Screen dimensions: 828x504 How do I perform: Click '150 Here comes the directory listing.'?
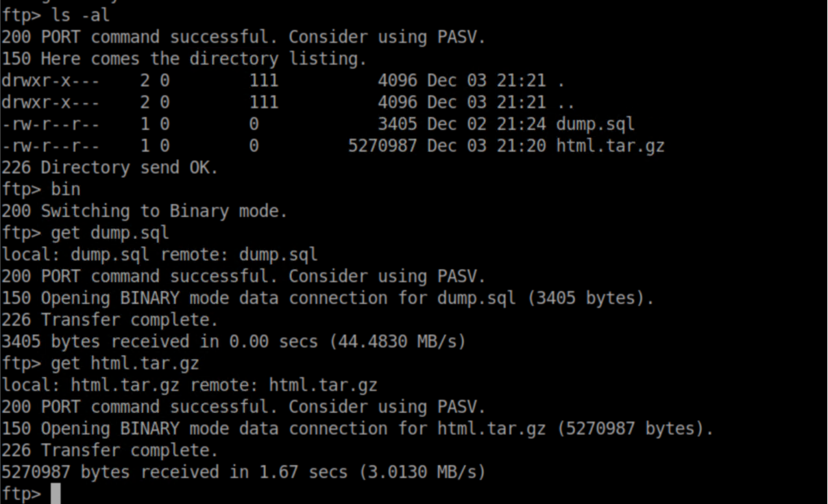click(x=184, y=59)
